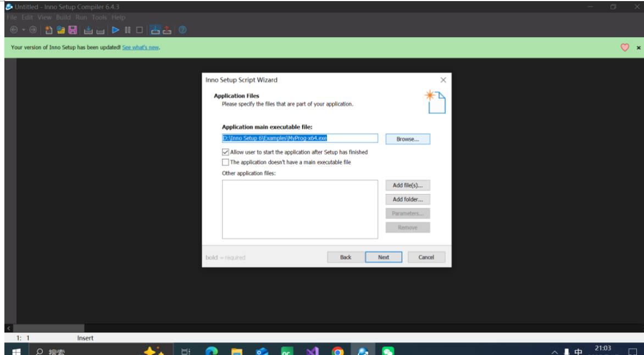Viewport: 644px width, 355px height.
Task: Open the File menu
Action: (x=12, y=17)
